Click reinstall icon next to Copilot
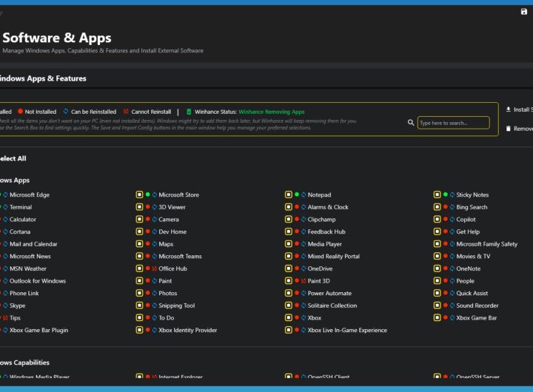This screenshot has height=392, width=533. tap(452, 220)
